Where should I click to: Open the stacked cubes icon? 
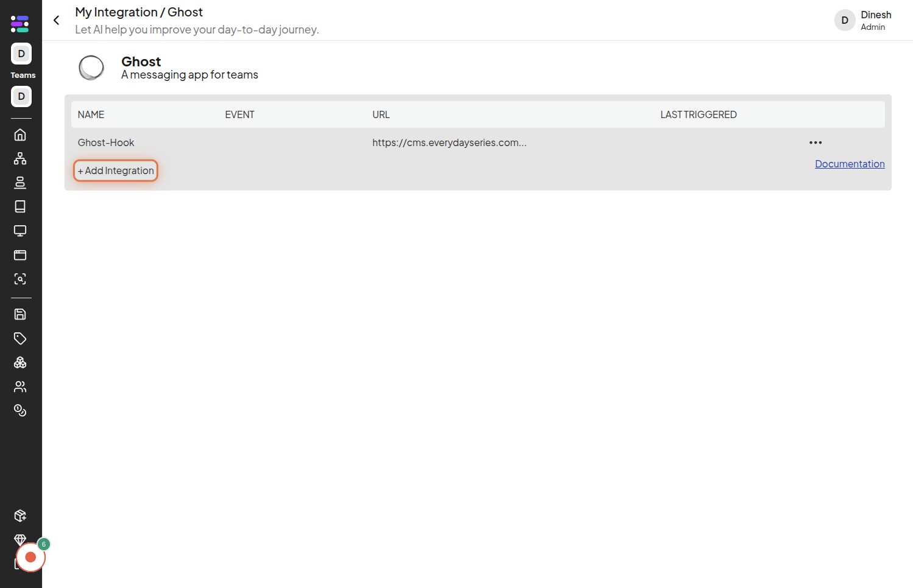point(20,363)
